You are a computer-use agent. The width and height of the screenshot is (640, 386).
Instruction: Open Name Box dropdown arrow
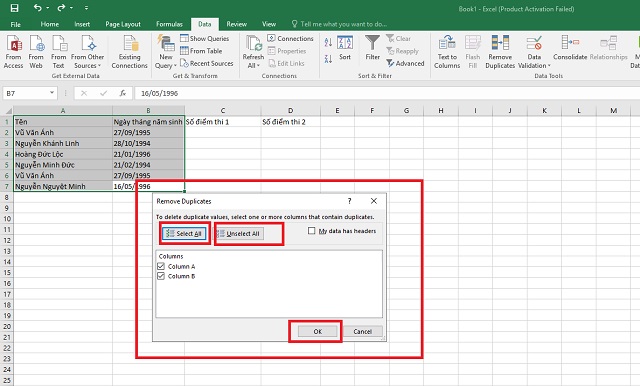tap(52, 93)
